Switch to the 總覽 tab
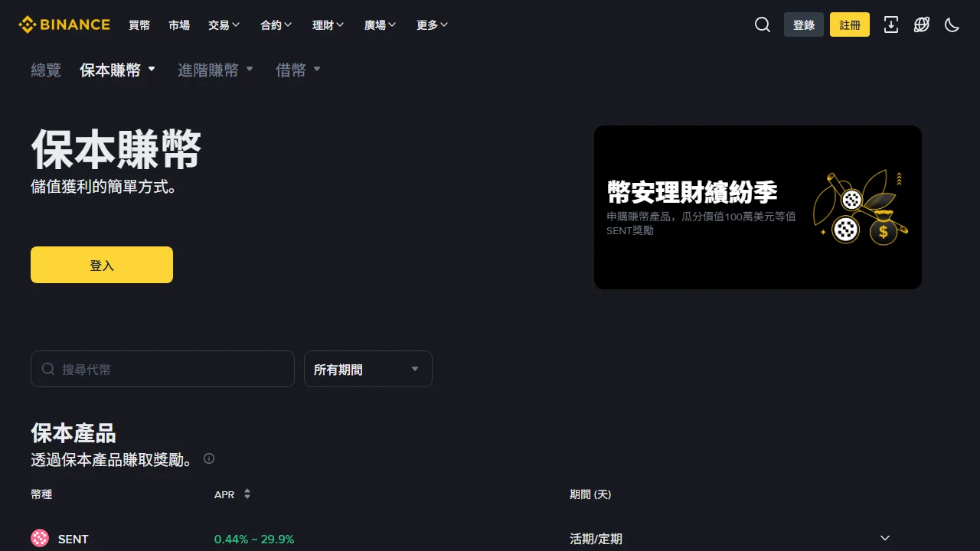This screenshot has height=551, width=980. tap(46, 70)
